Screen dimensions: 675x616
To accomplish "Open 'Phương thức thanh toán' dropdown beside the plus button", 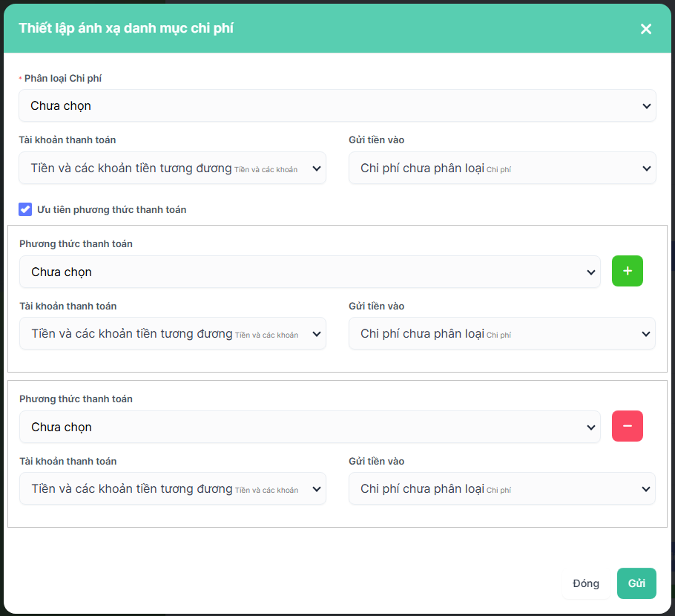I will tap(309, 272).
